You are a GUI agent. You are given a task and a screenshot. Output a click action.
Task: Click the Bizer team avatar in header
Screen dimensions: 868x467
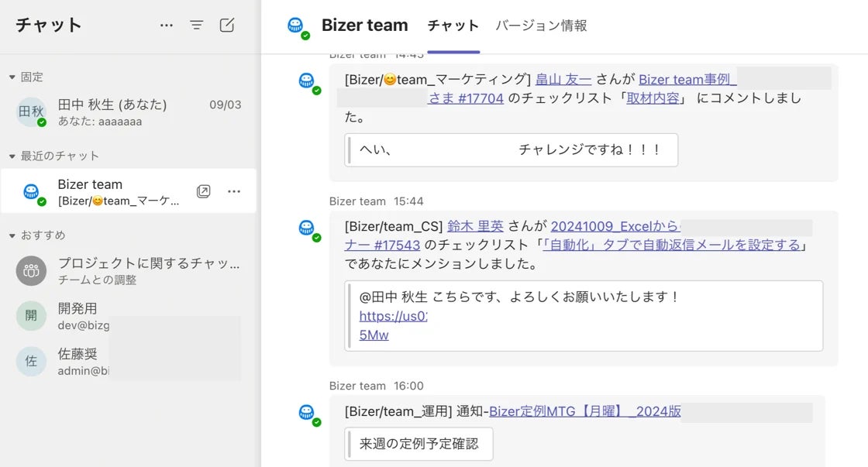[x=297, y=26]
